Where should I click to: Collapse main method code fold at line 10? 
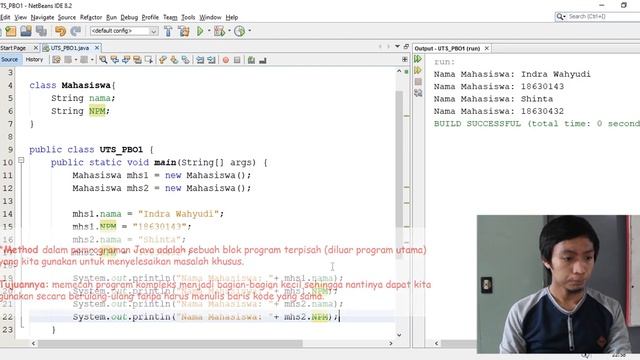[x=21, y=160]
